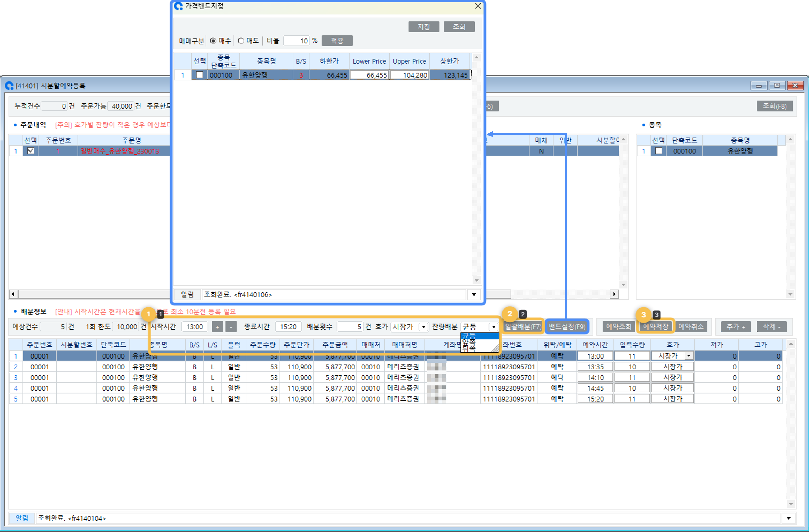This screenshot has height=532, width=811.
Task: Uncheck the order number 1 row checkbox
Action: (x=31, y=151)
